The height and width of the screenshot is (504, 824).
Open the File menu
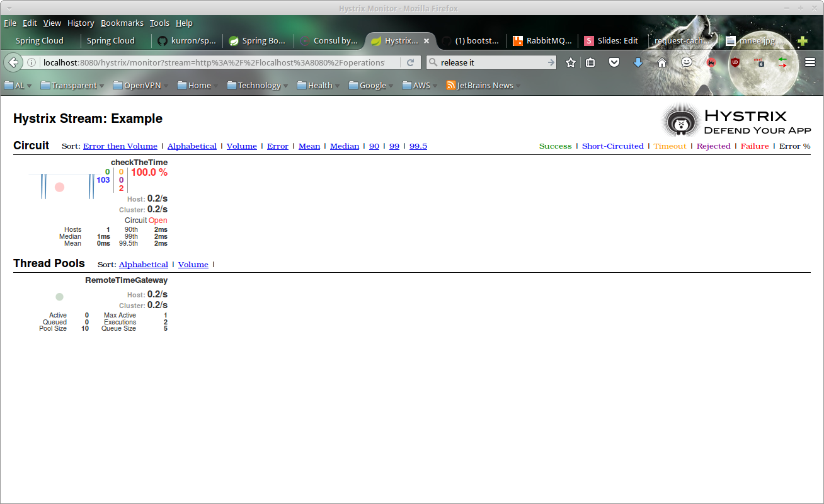click(x=10, y=23)
